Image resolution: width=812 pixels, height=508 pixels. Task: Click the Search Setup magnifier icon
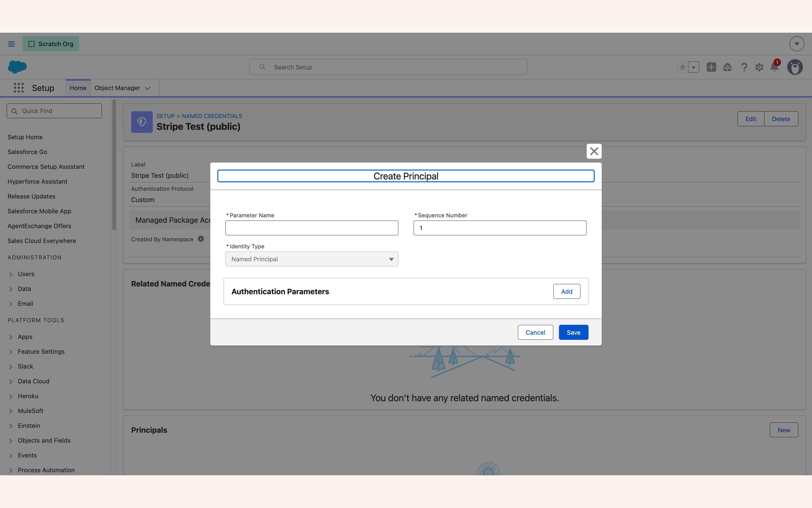click(262, 67)
